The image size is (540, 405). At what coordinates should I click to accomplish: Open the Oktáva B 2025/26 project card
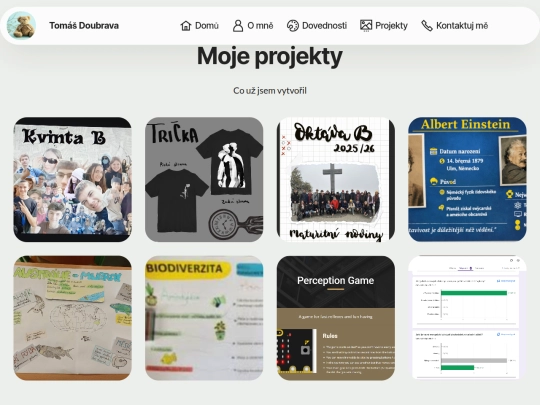tap(336, 179)
